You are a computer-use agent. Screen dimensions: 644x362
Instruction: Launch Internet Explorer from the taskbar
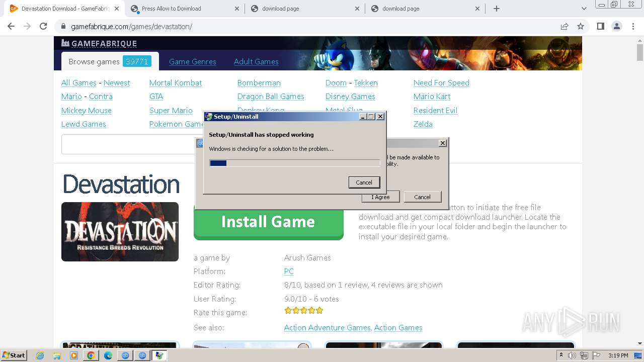[x=40, y=355]
